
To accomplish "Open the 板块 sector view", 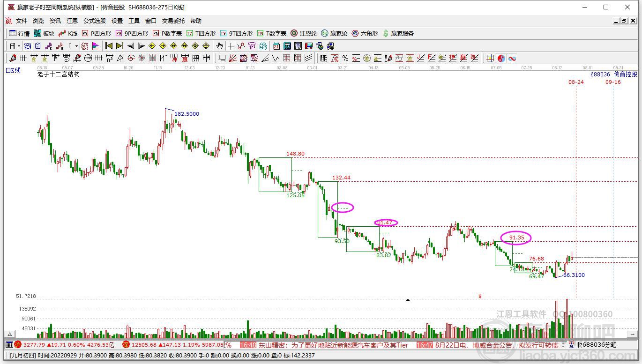I will [44, 33].
